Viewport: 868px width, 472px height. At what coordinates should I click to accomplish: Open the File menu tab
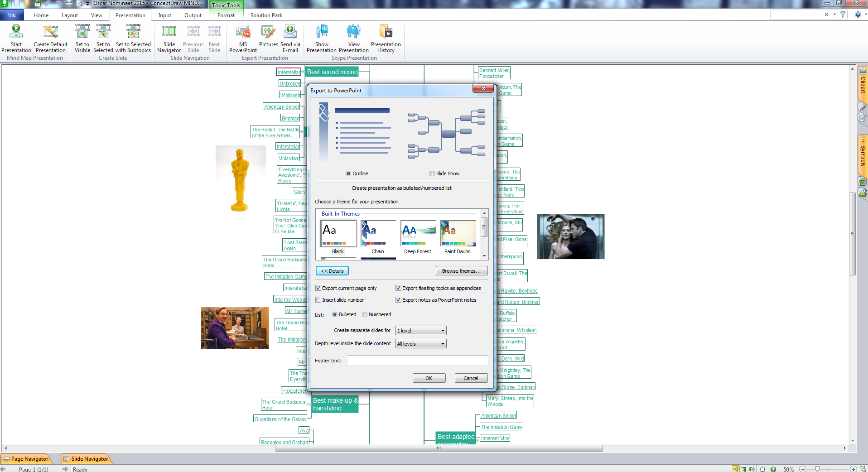coord(12,15)
